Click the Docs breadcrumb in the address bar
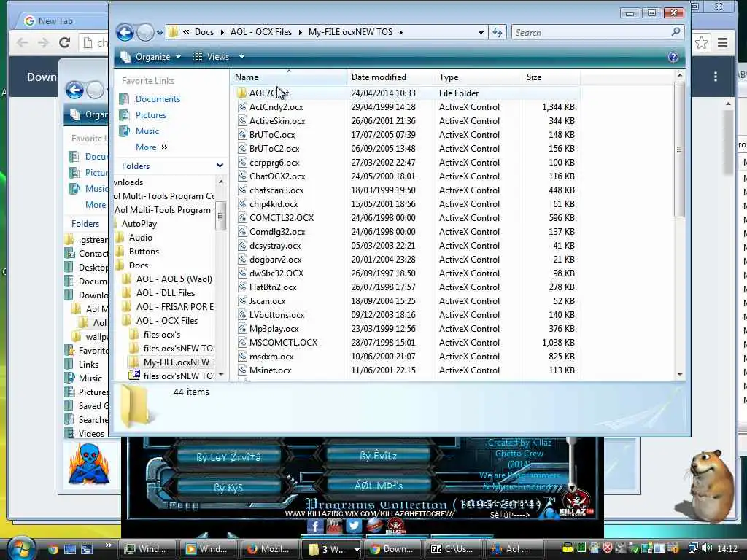Screen dimensions: 747x560 click(x=204, y=32)
